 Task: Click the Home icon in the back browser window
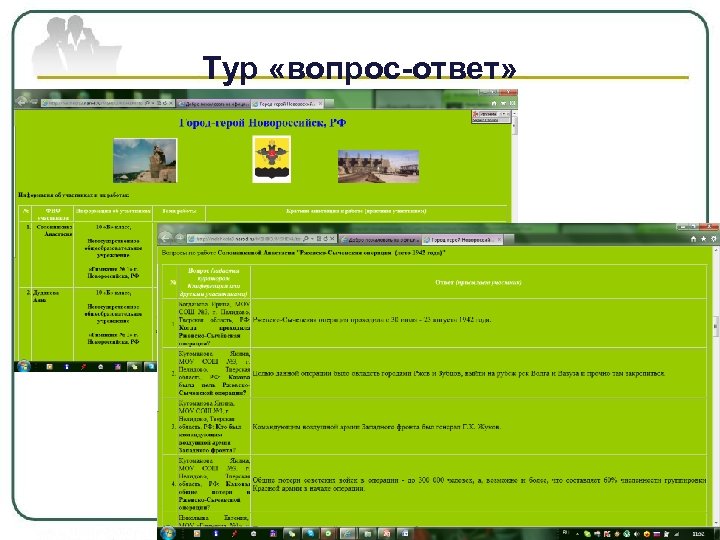point(494,103)
